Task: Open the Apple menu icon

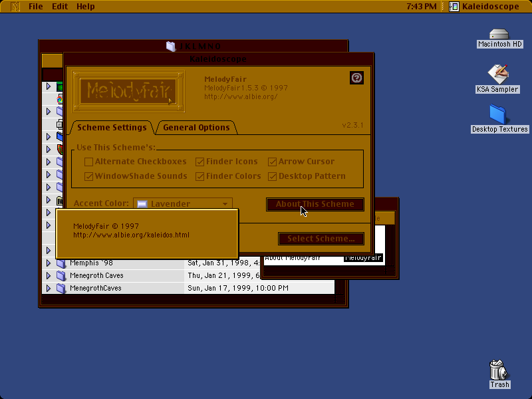Action: 15,7
